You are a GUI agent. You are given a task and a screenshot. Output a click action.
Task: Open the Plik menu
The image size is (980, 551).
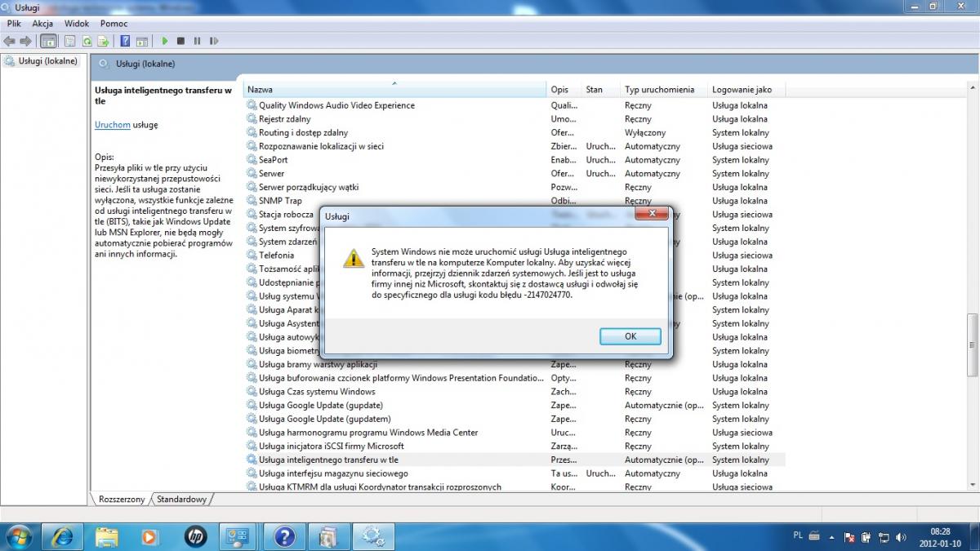14,24
